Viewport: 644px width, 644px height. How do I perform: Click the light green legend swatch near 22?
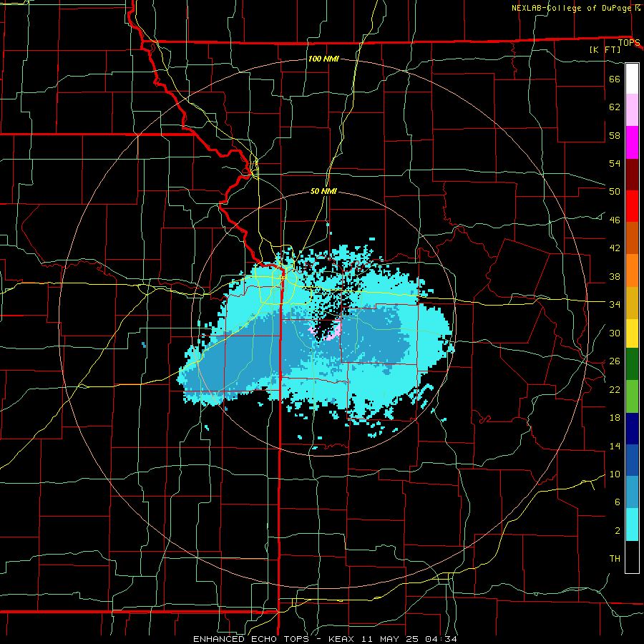coord(632,396)
